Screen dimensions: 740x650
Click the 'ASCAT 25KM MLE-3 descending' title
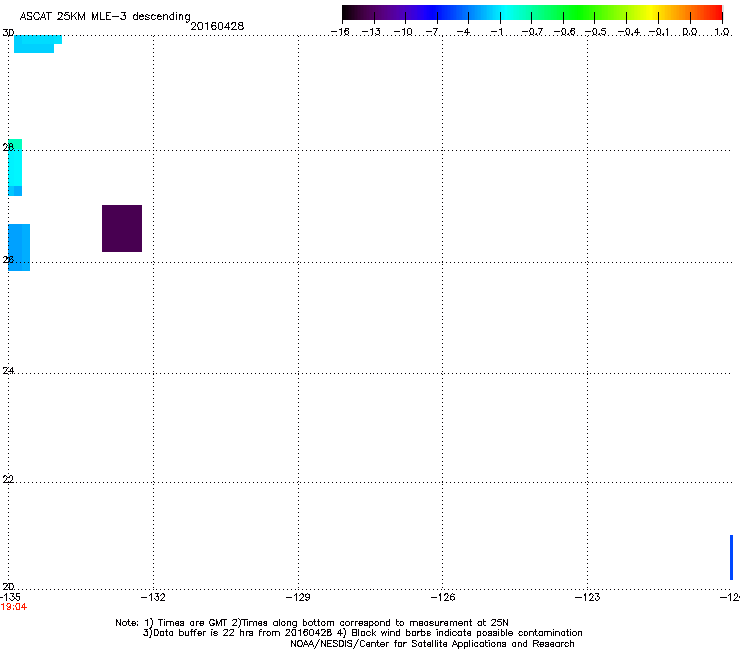pos(105,17)
